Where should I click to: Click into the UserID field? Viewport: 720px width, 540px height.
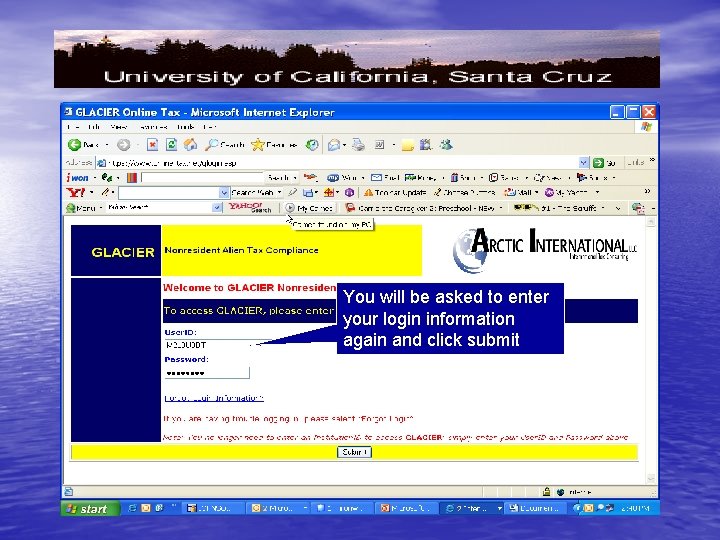click(207, 345)
